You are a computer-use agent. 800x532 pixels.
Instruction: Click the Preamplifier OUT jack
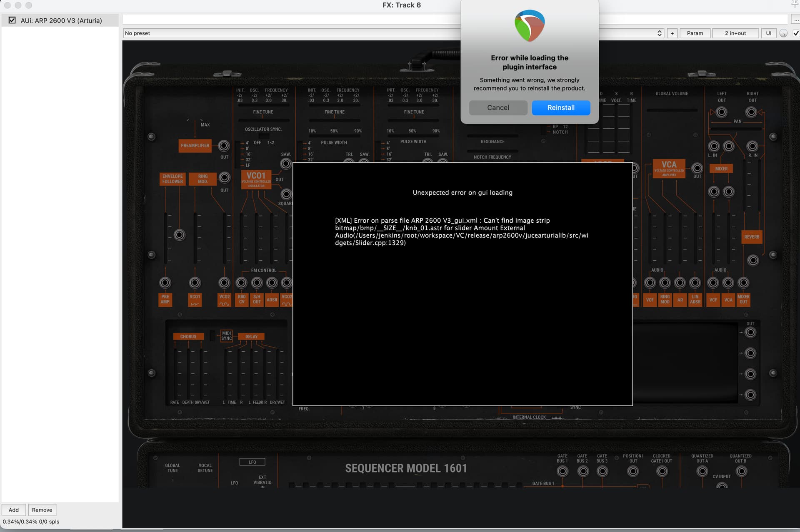224,146
